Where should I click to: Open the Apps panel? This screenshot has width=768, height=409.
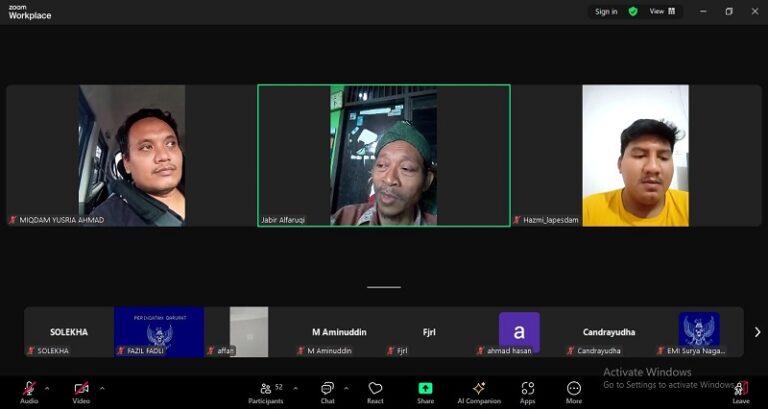(527, 391)
